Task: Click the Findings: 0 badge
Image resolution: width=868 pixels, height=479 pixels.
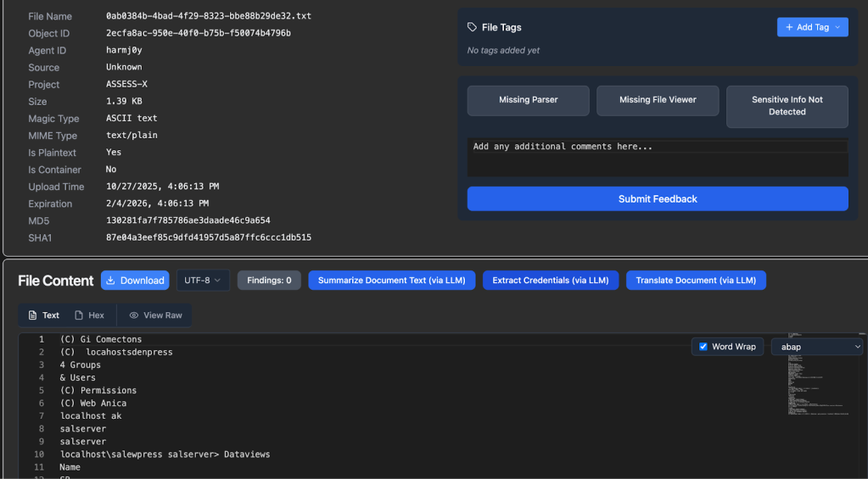Action: click(x=269, y=281)
